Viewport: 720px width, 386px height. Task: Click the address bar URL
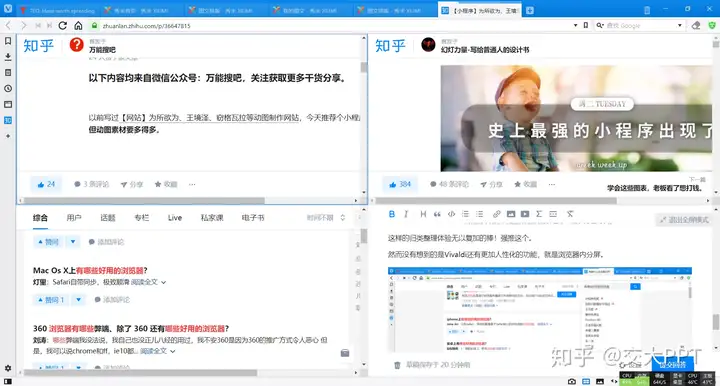[146, 26]
